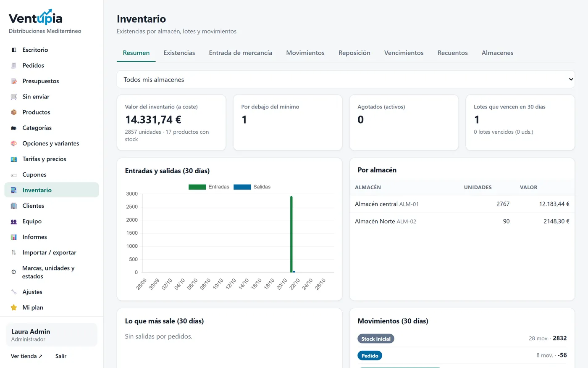Click the Productos box icon

14,112
